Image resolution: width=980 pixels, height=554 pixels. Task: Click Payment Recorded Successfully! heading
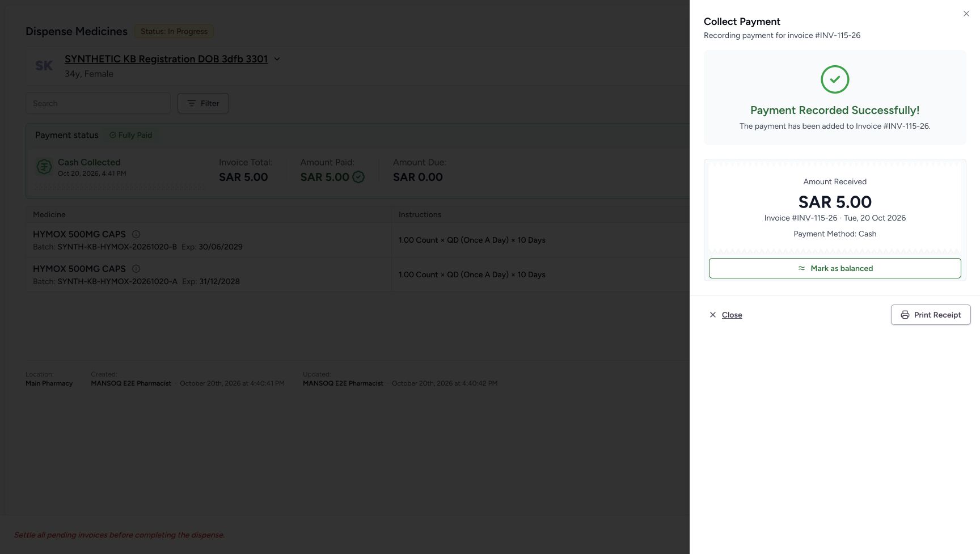pos(835,110)
